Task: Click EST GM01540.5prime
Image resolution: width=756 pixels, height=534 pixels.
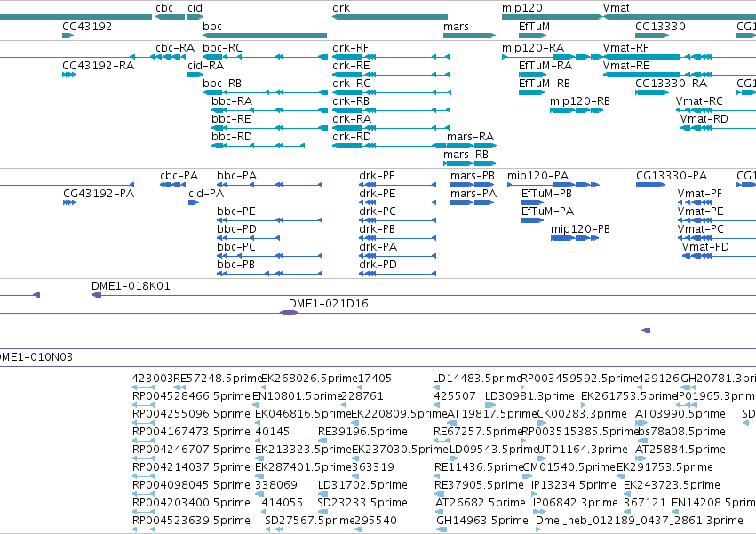Action: (526, 476)
